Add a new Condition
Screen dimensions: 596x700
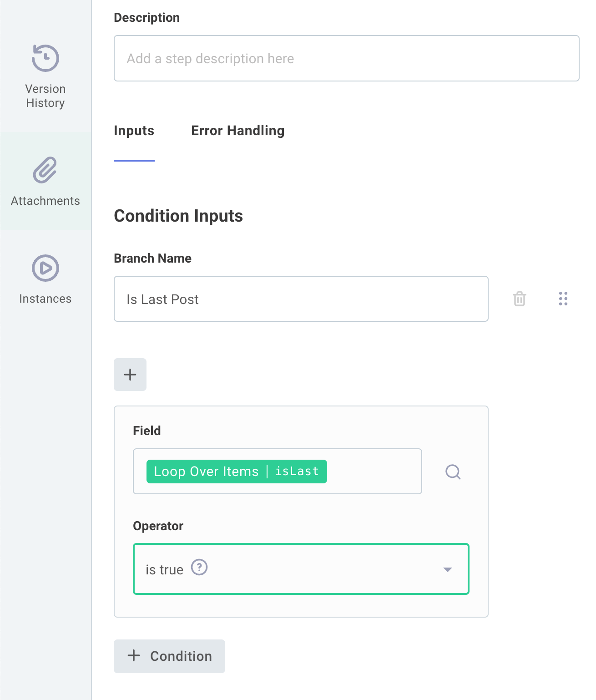point(169,656)
